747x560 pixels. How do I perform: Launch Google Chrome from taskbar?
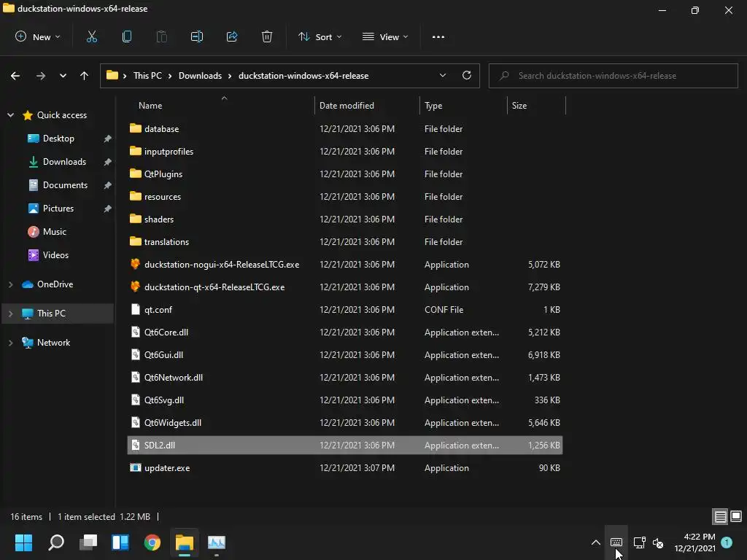coord(152,542)
